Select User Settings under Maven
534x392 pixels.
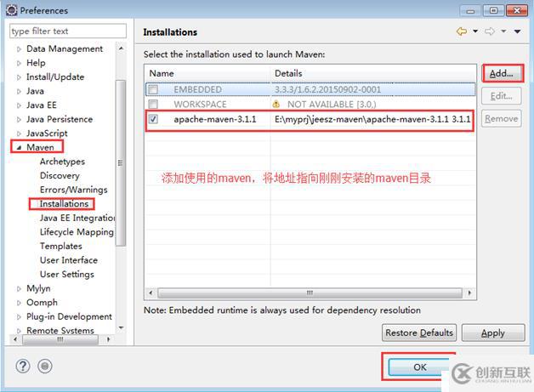(67, 274)
